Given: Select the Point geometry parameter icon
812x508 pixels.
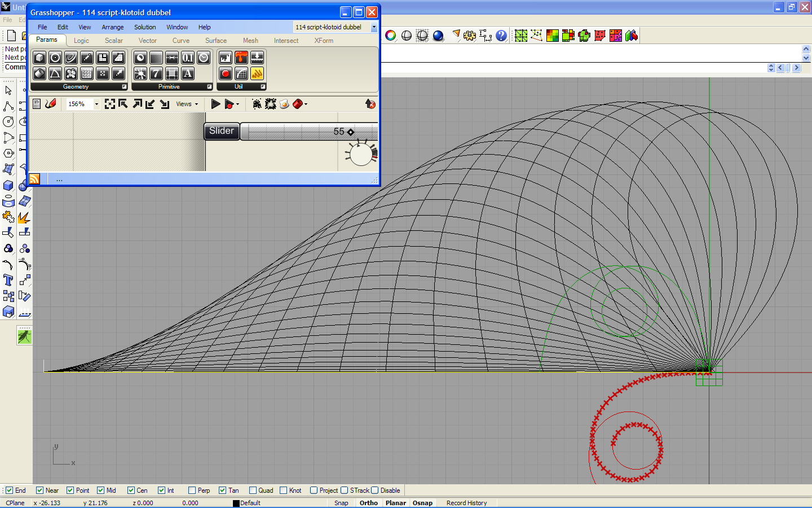Looking at the screenshot, I should click(103, 73).
